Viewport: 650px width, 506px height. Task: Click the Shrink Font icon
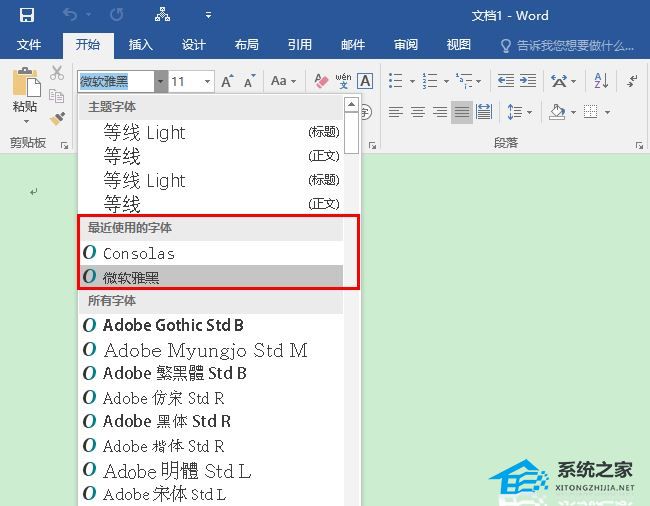point(249,81)
